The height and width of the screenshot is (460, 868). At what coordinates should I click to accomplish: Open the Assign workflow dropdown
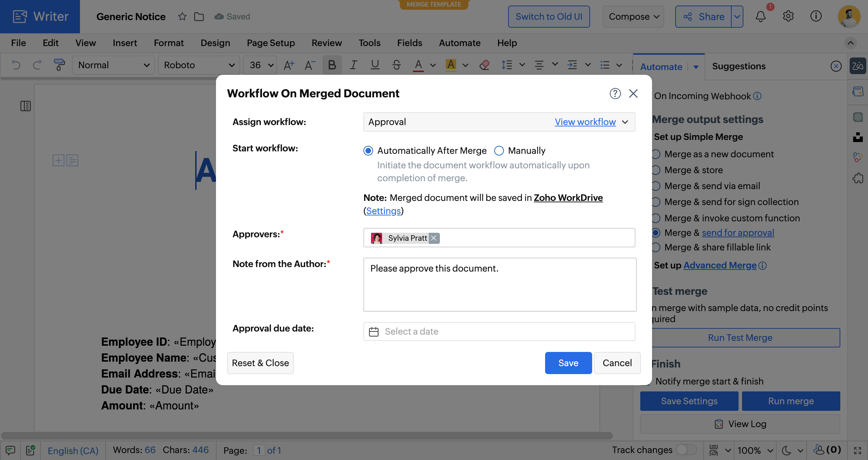625,122
